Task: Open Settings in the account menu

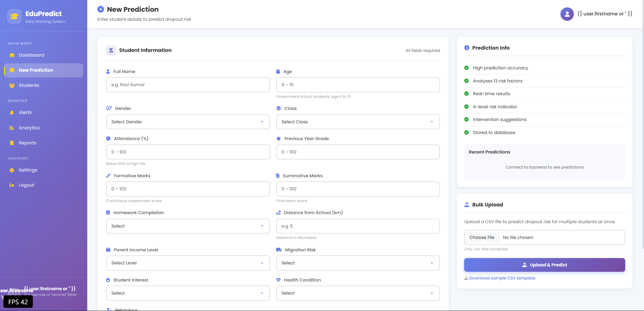Action: pyautogui.click(x=44, y=170)
